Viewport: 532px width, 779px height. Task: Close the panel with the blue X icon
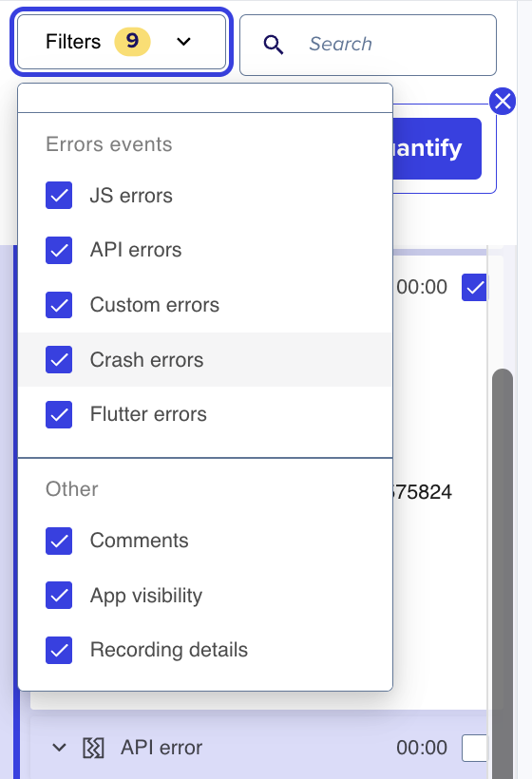tap(503, 102)
